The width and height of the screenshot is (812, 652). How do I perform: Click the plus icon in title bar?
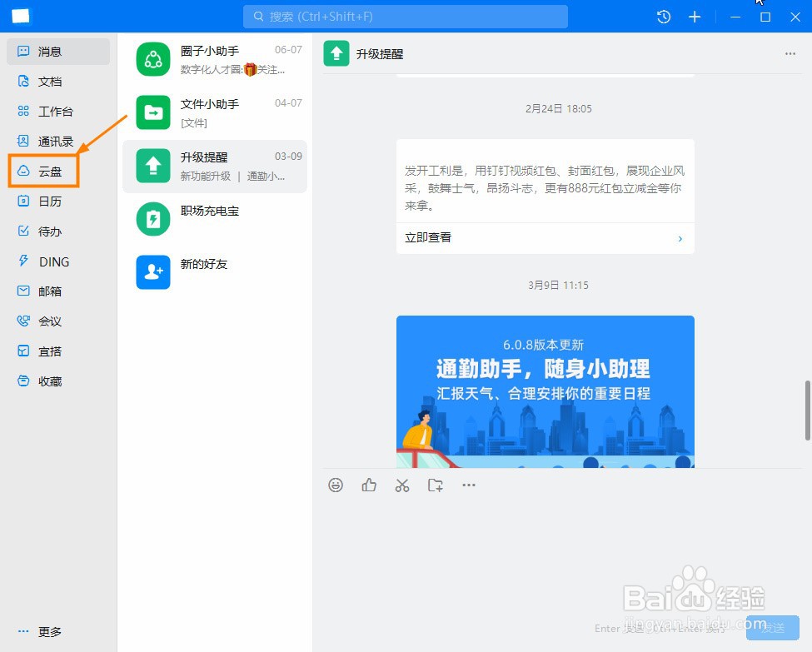[x=695, y=17]
